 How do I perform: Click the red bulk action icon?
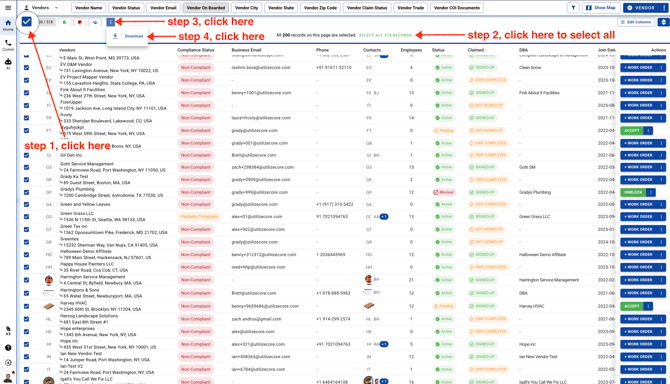click(79, 22)
